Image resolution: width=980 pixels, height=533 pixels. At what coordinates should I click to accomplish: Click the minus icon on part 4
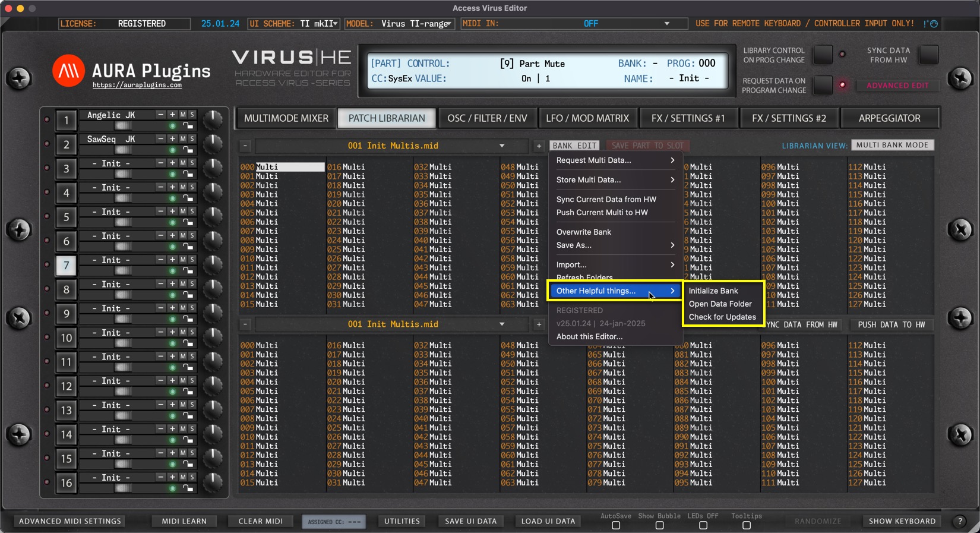[160, 187]
